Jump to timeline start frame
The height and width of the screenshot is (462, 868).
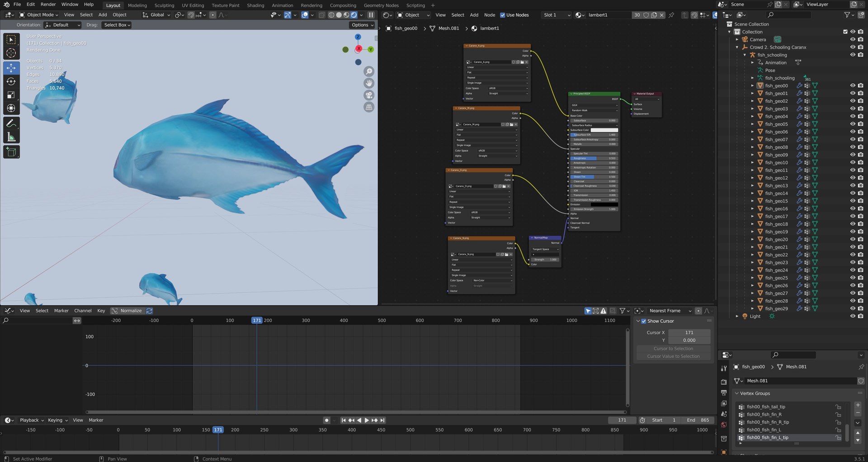tap(344, 420)
